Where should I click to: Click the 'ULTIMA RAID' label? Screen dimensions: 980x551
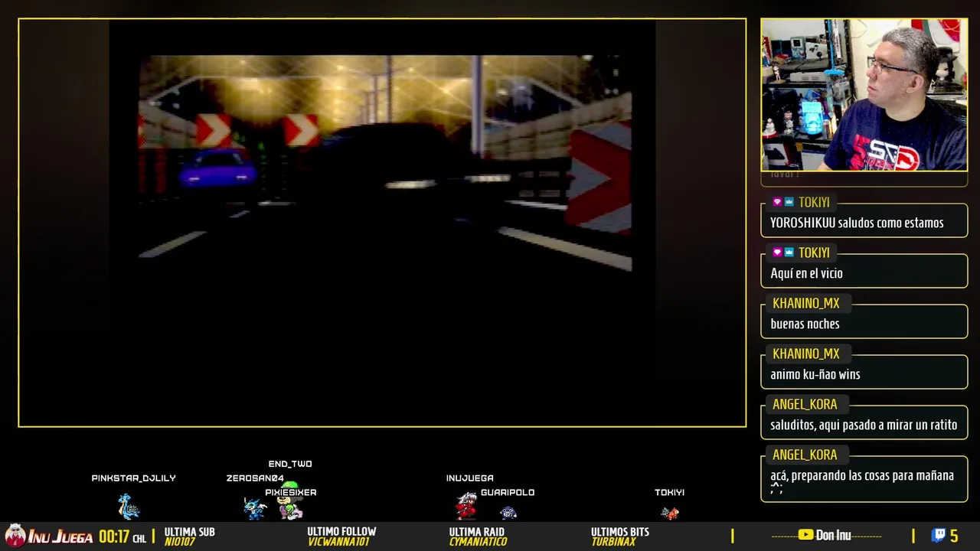[x=477, y=532]
